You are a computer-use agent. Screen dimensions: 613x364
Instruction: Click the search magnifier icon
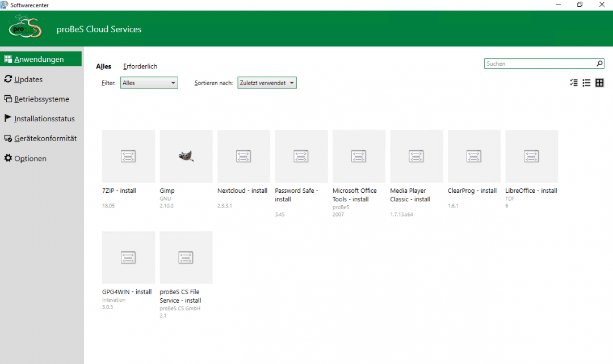599,64
